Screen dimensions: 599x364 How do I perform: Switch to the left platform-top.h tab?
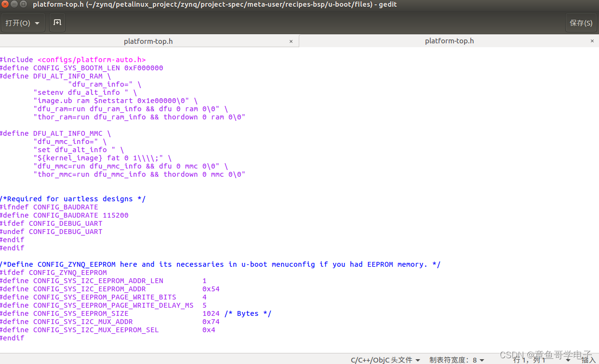click(x=148, y=41)
